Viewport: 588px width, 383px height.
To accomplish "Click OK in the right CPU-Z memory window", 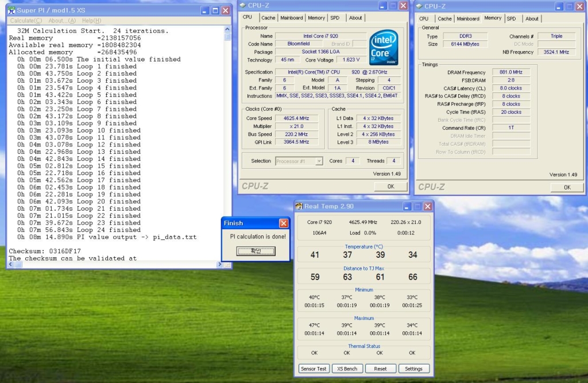I will [567, 187].
